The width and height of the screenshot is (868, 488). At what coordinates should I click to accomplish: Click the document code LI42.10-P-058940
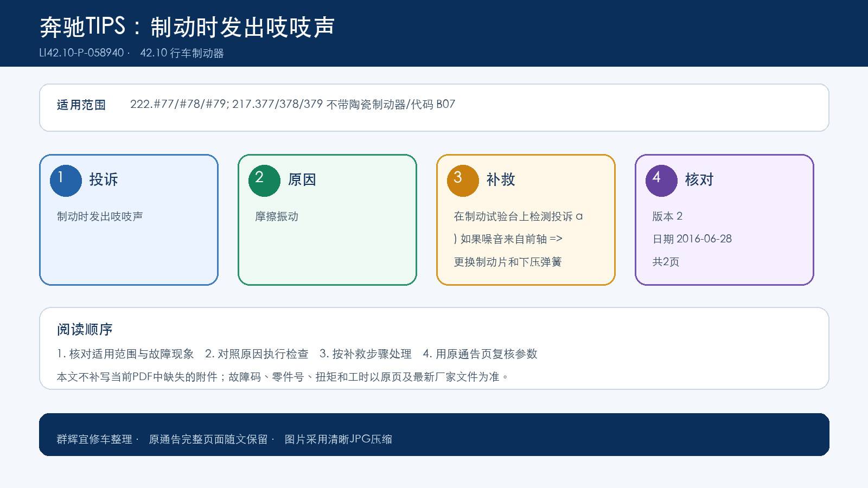(81, 53)
